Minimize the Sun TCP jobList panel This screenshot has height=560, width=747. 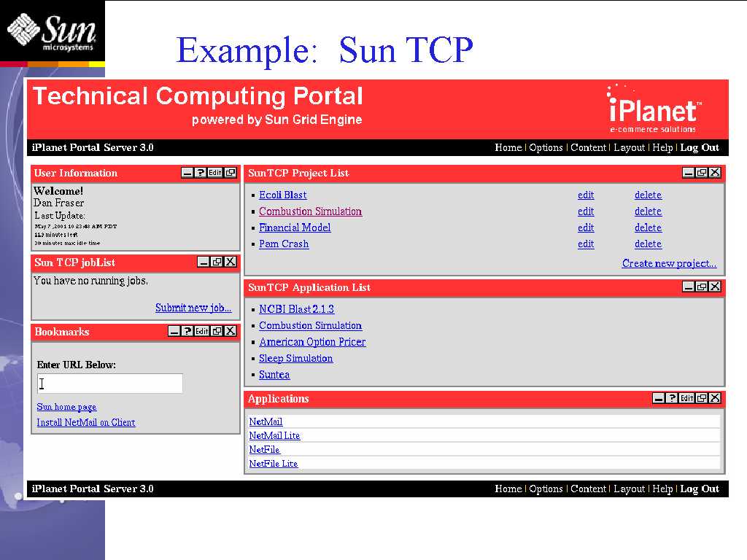pos(204,262)
